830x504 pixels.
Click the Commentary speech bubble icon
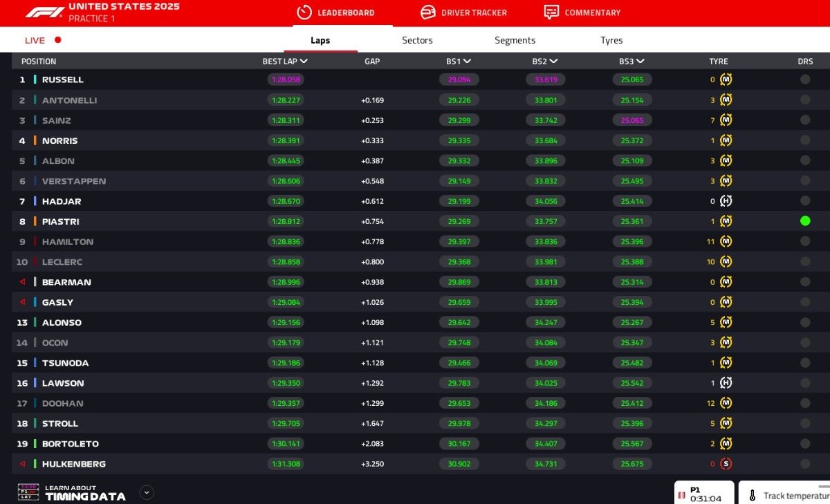(x=551, y=12)
